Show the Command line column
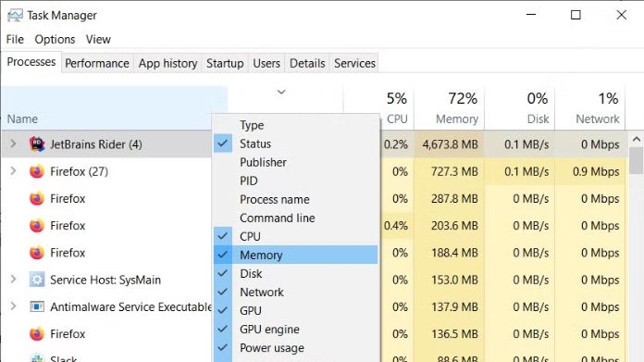 295,218
